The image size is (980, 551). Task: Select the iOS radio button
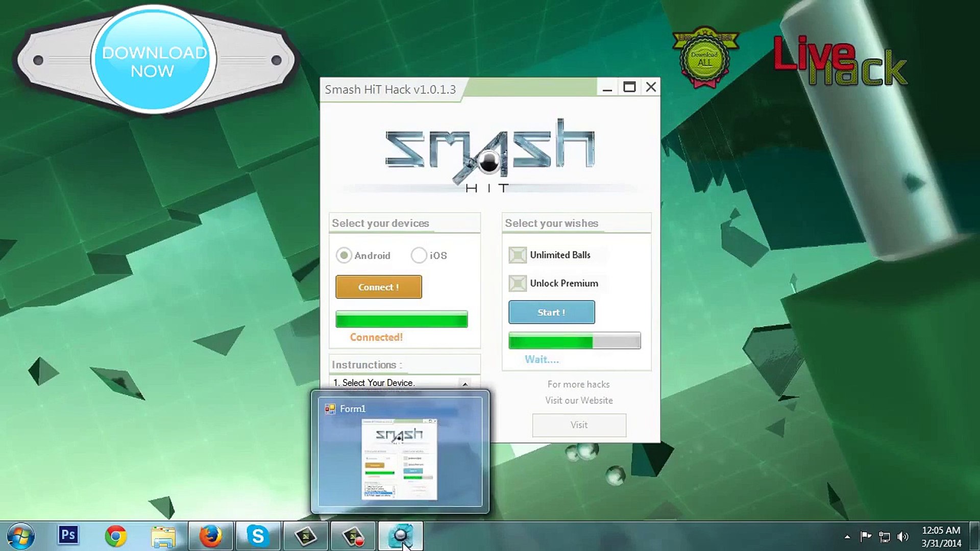pos(419,255)
